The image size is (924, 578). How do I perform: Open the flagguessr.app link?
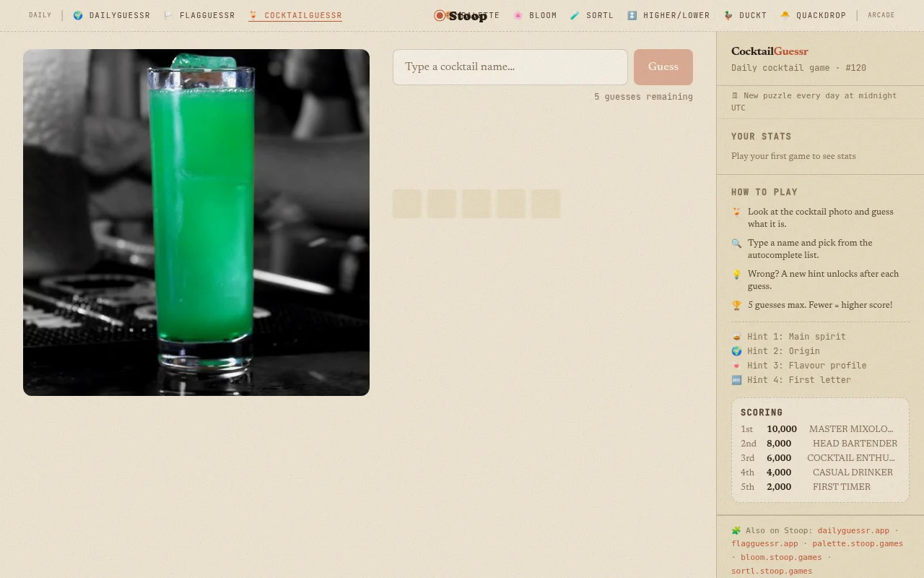764,543
